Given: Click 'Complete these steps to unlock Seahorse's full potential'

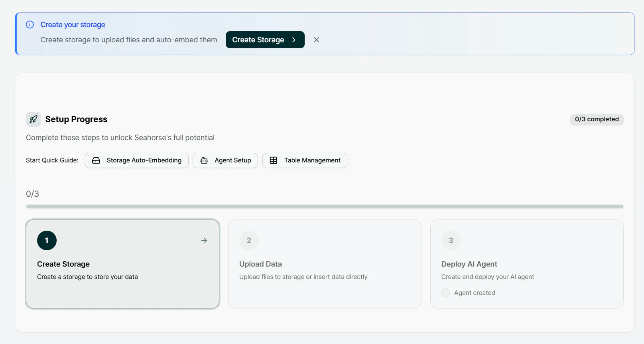Looking at the screenshot, I should click(x=120, y=138).
